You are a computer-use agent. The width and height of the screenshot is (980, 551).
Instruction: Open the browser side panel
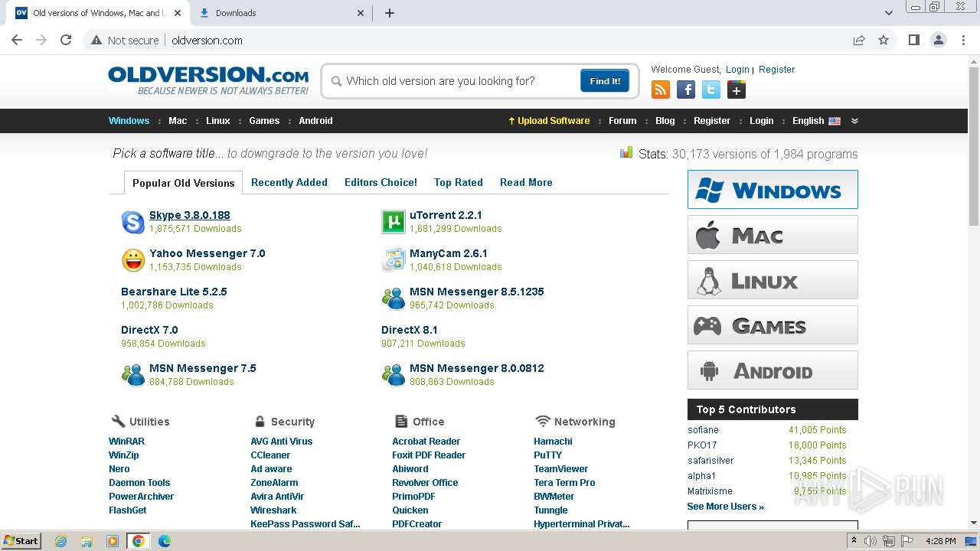pos(913,40)
